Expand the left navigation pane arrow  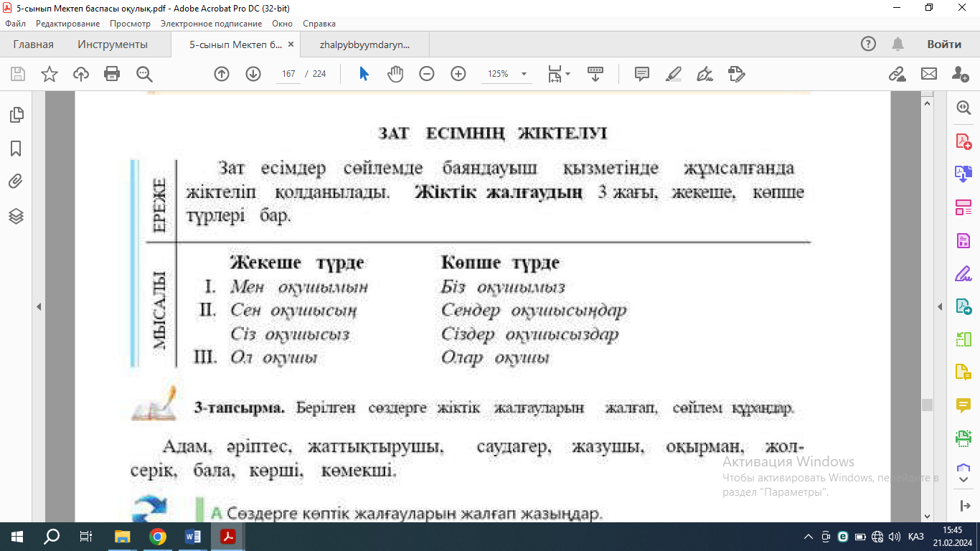click(x=39, y=306)
